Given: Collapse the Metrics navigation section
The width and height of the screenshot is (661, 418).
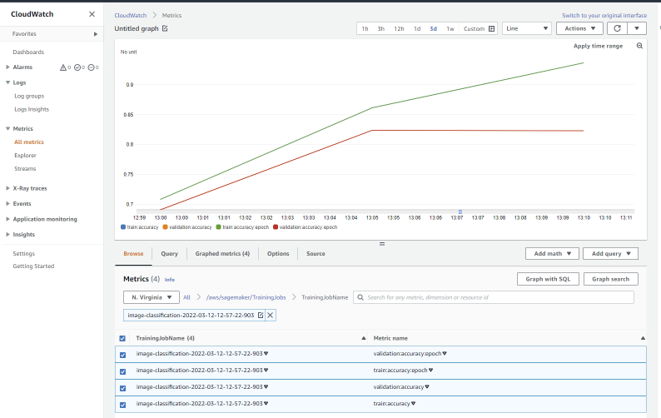Looking at the screenshot, I should point(8,129).
